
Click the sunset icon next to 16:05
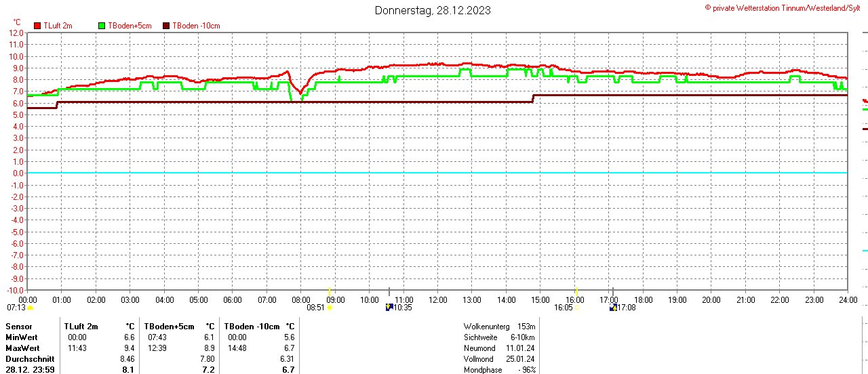click(576, 308)
